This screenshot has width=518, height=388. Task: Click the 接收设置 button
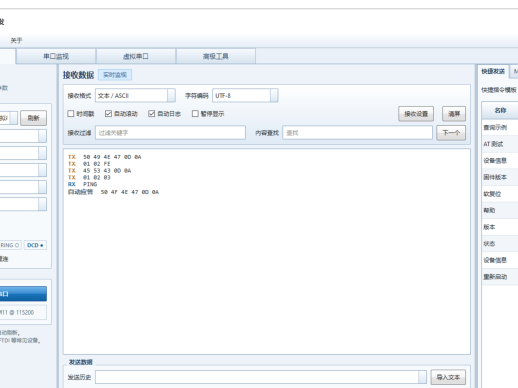416,114
